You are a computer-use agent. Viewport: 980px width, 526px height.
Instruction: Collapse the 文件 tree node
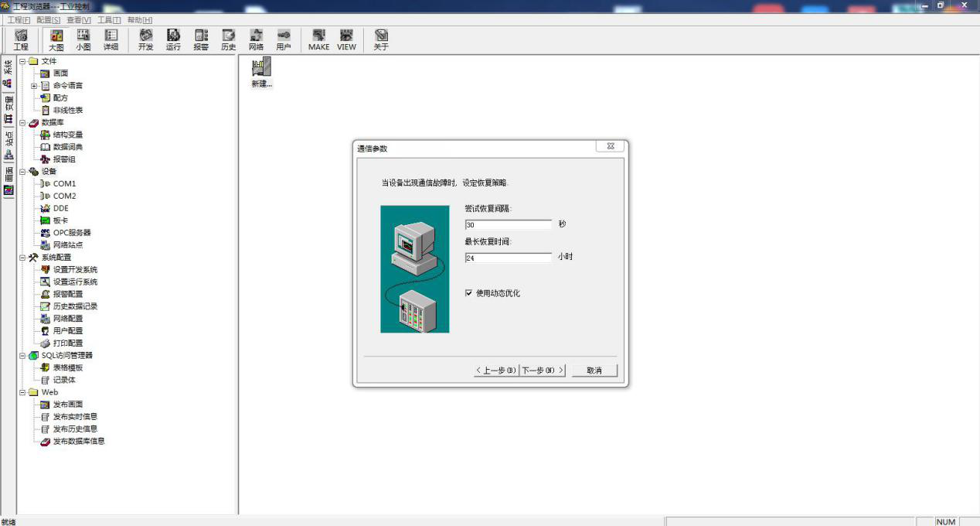(x=22, y=61)
